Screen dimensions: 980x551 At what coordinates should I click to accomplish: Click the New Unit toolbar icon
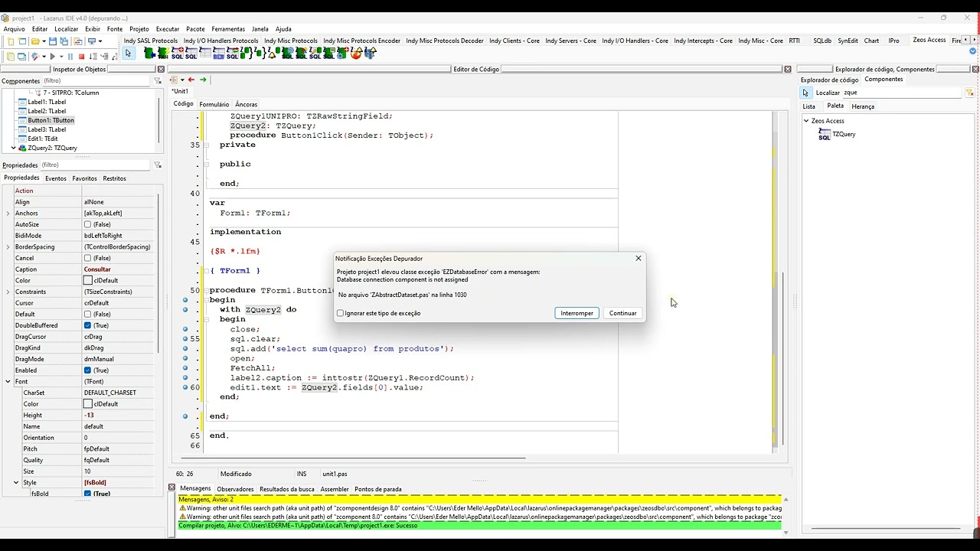tap(10, 41)
